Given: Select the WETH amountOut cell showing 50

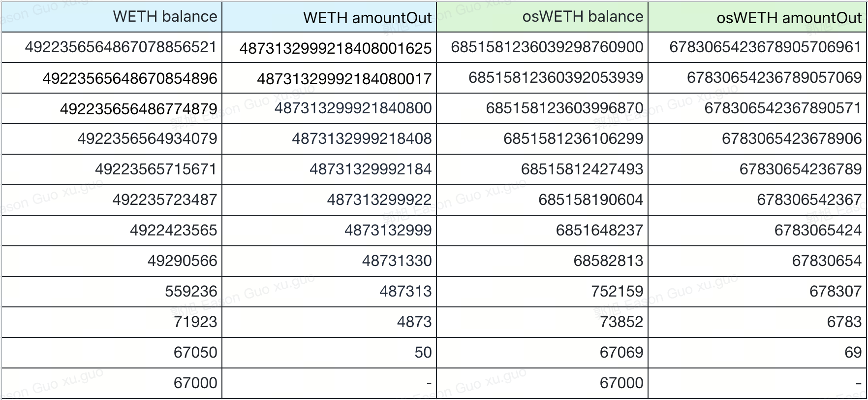Looking at the screenshot, I should click(423, 353).
